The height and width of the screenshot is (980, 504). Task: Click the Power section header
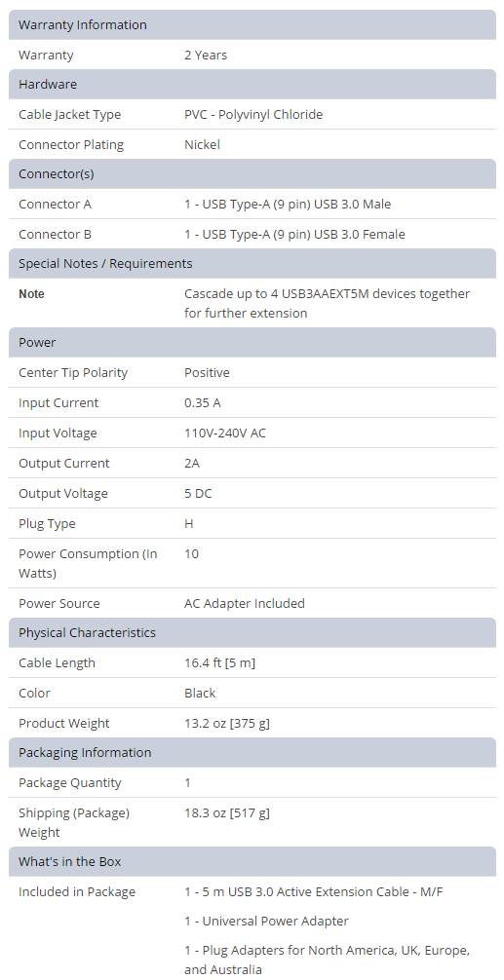point(252,343)
